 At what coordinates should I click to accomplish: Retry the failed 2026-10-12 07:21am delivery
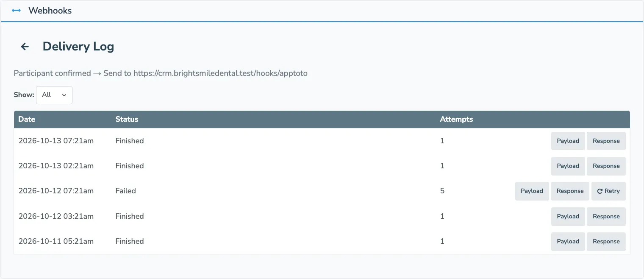tap(608, 191)
